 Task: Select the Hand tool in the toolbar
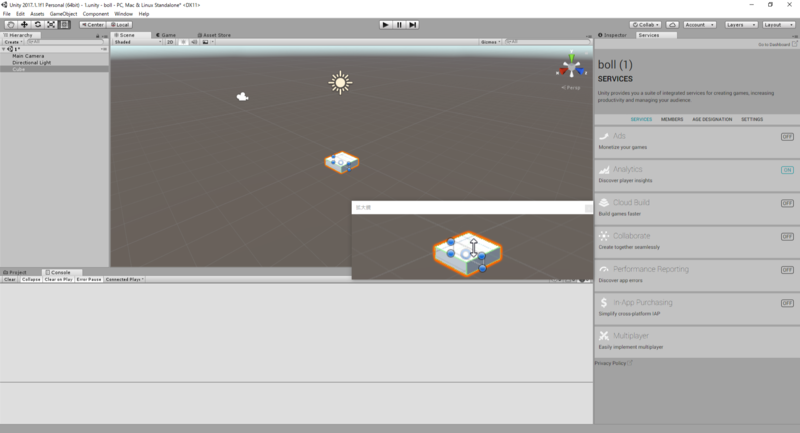point(10,24)
